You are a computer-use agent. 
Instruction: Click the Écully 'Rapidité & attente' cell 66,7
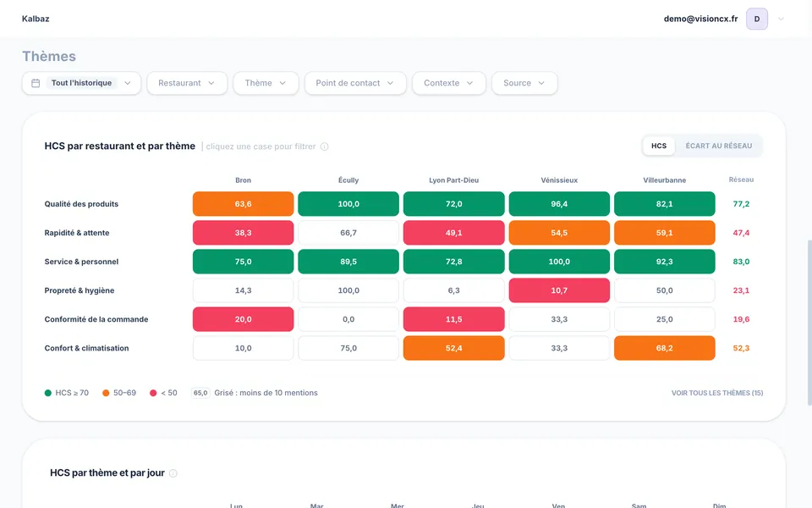pyautogui.click(x=348, y=233)
